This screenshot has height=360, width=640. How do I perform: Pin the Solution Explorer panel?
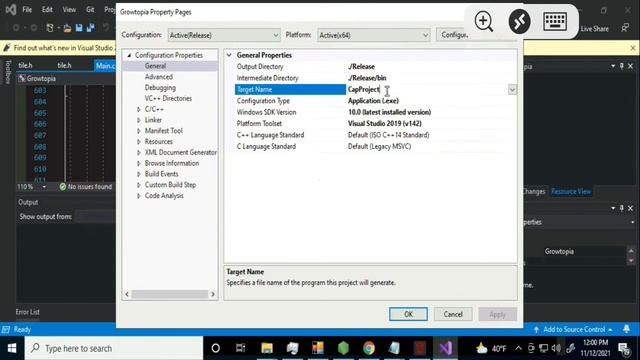pos(622,66)
